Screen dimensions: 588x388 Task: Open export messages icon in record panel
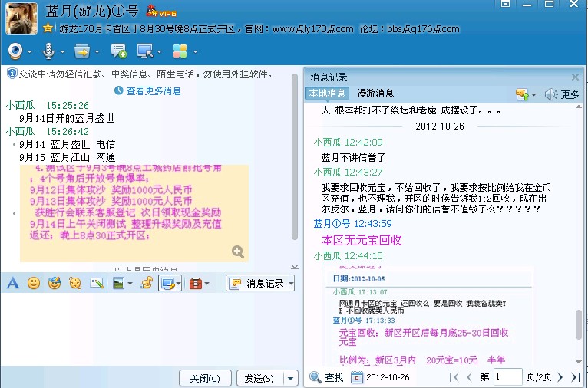[522, 94]
